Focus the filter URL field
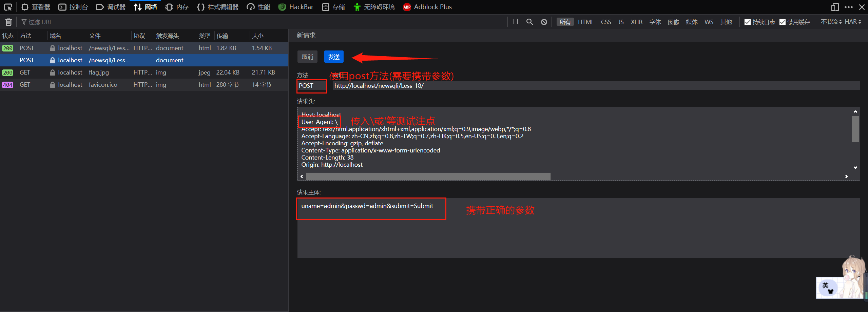The width and height of the screenshot is (868, 312). (x=261, y=22)
